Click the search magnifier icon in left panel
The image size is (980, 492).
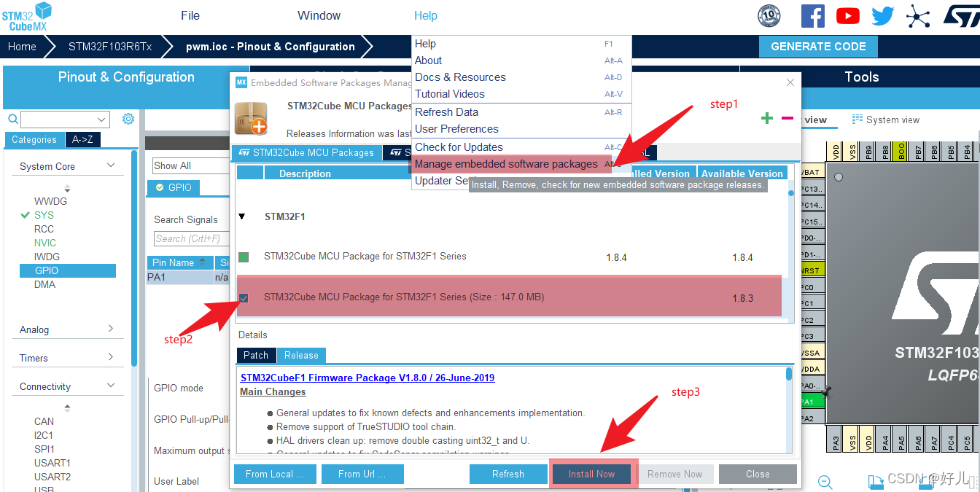pos(12,119)
